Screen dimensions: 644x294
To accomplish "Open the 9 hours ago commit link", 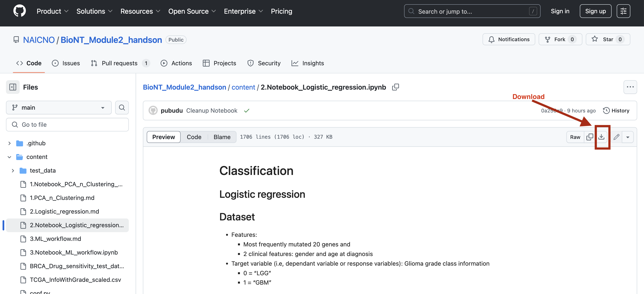I will pyautogui.click(x=581, y=111).
